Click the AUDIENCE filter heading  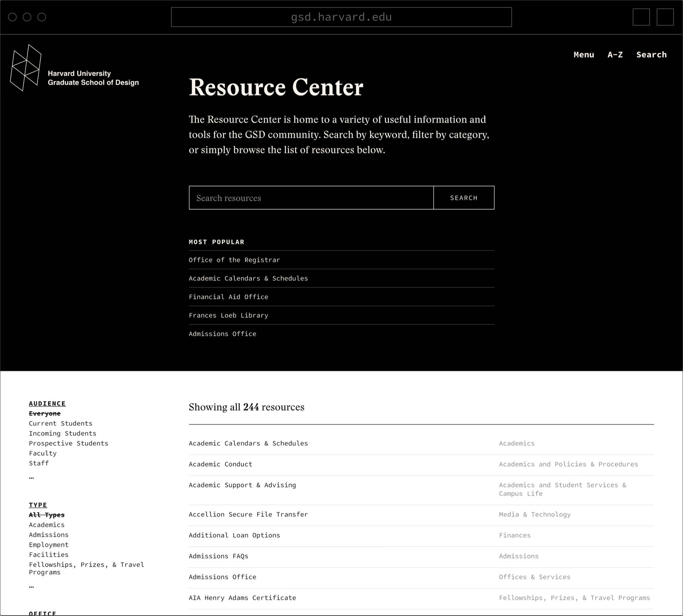[47, 403]
